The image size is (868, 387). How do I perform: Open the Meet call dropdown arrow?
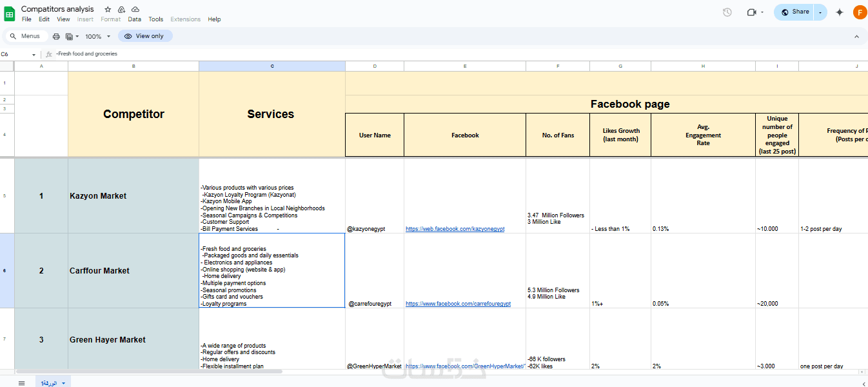[762, 12]
